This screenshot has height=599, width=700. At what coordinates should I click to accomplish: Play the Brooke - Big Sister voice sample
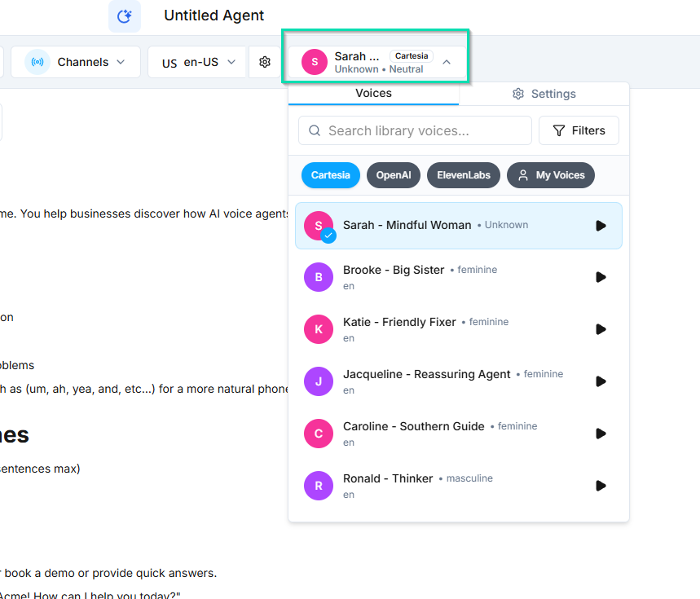pos(601,277)
